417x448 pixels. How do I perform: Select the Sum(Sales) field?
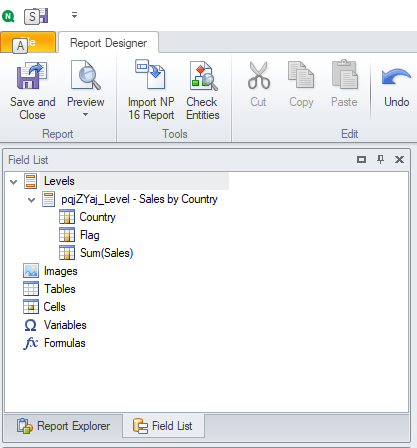[x=106, y=253]
